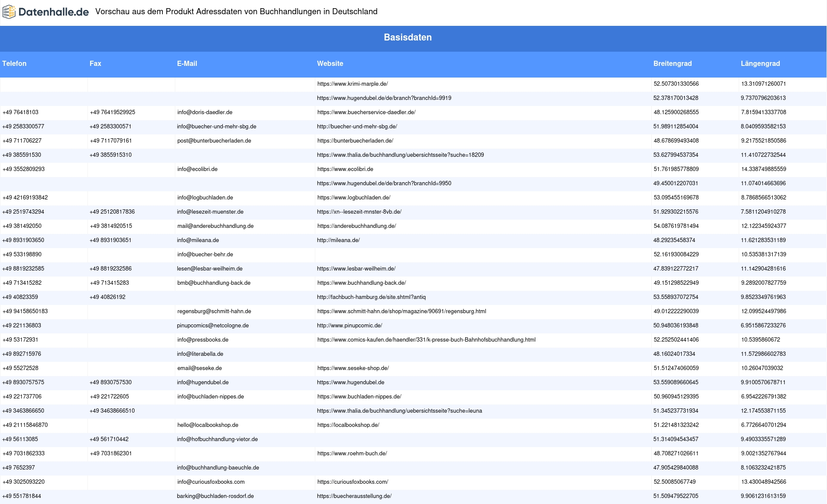Select the schmitt-hahn.de regensburg.html URL
Screen dimensions: 827x504
pyautogui.click(x=401, y=311)
